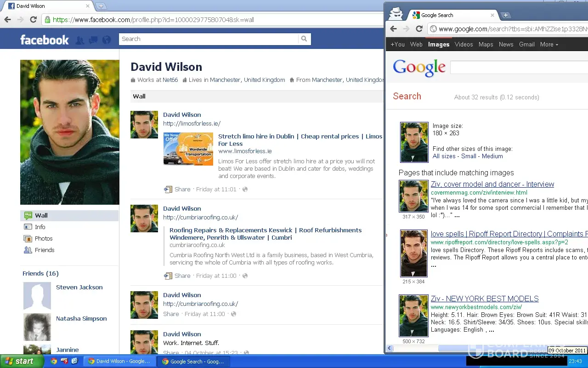
Task: Close the Google Search tab
Action: pyautogui.click(x=492, y=15)
